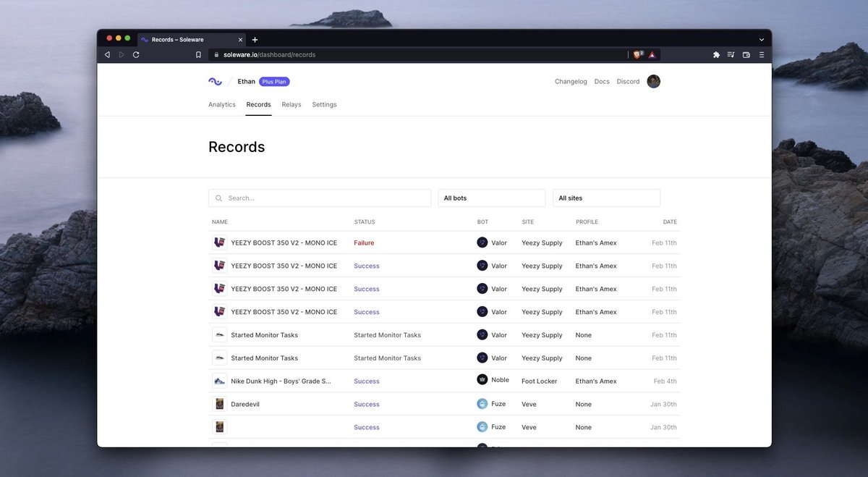Click the padlock icon in the address bar
The height and width of the screenshot is (477, 868).
pyautogui.click(x=216, y=54)
